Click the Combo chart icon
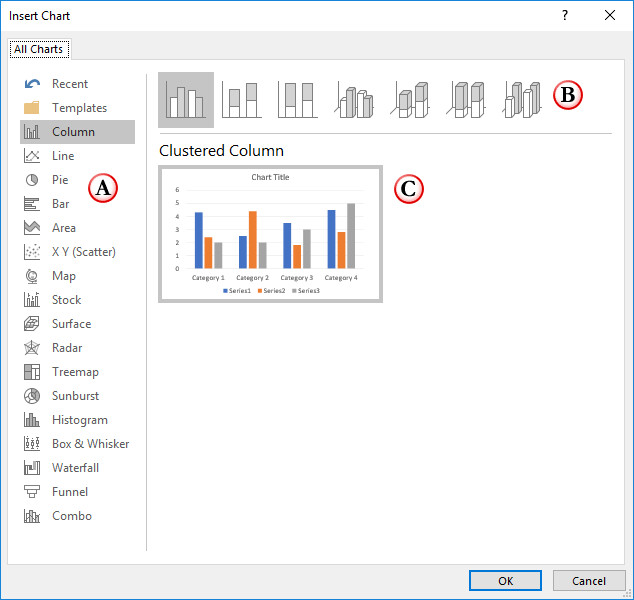Image resolution: width=634 pixels, height=600 pixels. click(32, 516)
